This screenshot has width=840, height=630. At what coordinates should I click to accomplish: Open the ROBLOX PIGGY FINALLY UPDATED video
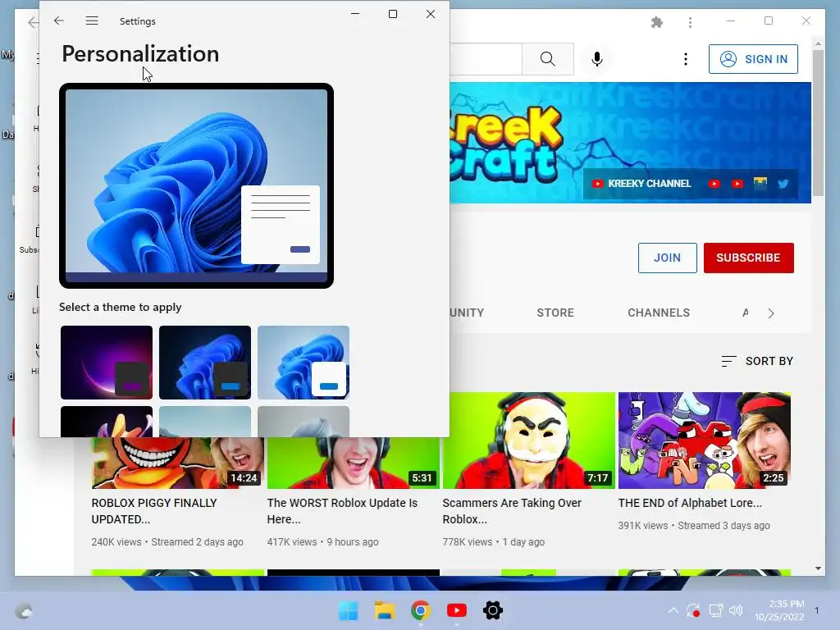[x=154, y=511]
